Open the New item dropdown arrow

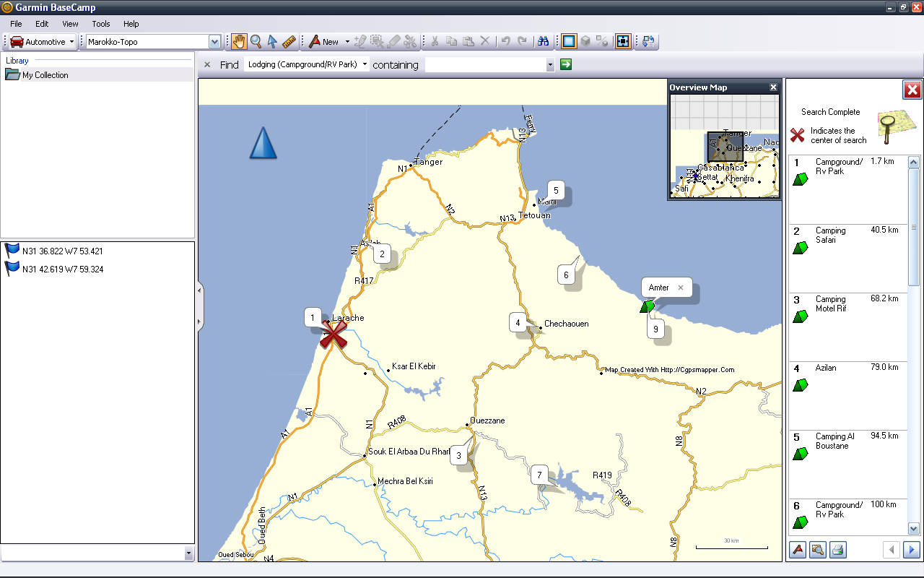(346, 42)
